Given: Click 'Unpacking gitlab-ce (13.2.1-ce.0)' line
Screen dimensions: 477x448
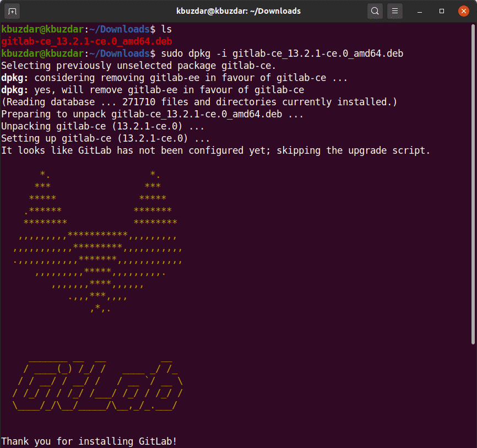Looking at the screenshot, I should (x=103, y=126).
